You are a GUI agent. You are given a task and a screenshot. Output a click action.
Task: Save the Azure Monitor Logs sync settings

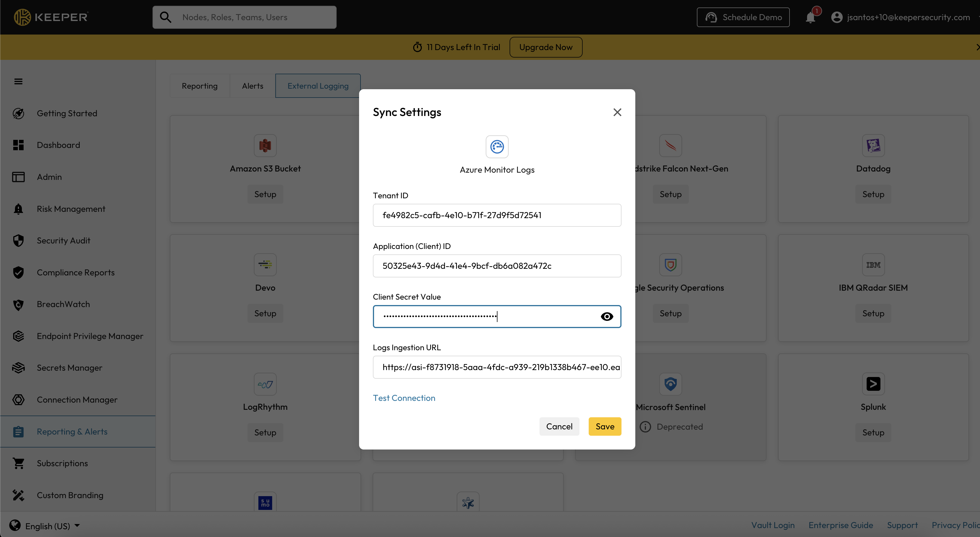point(605,426)
